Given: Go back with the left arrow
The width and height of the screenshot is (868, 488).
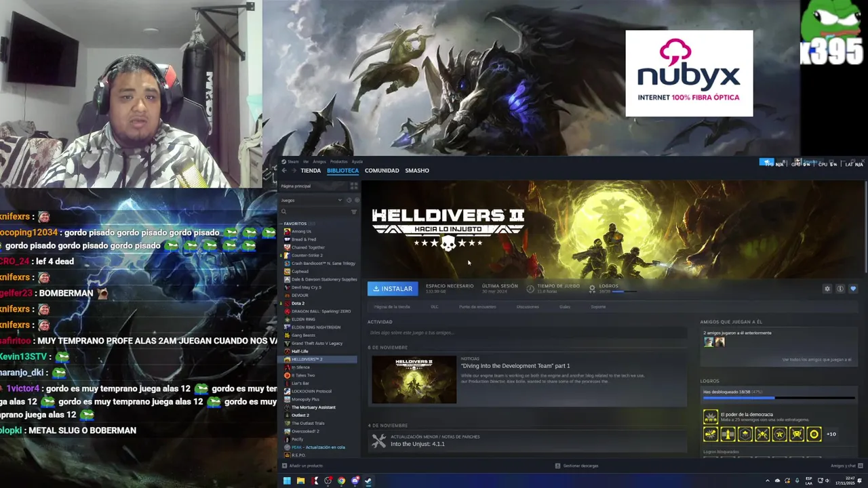Looking at the screenshot, I should (284, 170).
